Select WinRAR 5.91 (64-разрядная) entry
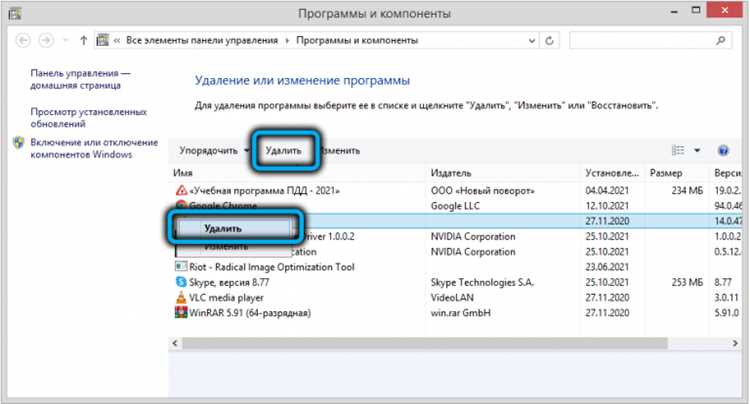This screenshot has height=404, width=750. coord(250,313)
